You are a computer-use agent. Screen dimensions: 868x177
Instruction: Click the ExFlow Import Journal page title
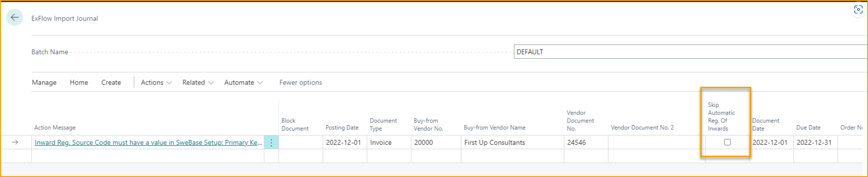point(65,18)
